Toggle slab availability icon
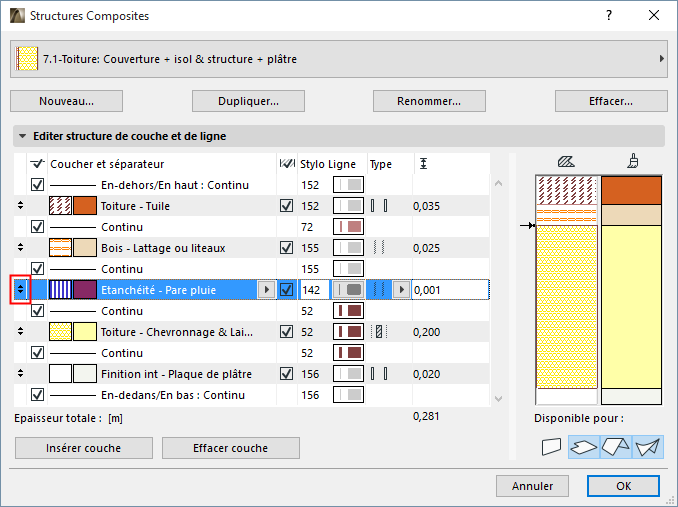The width and height of the screenshot is (678, 507). point(584,447)
